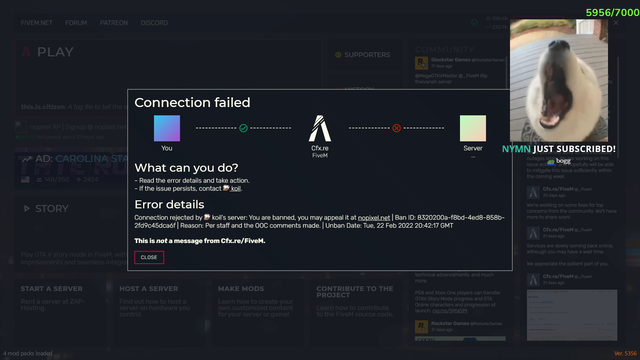Click the red X connection failure icon
This screenshot has width=640, height=360.
tap(396, 128)
